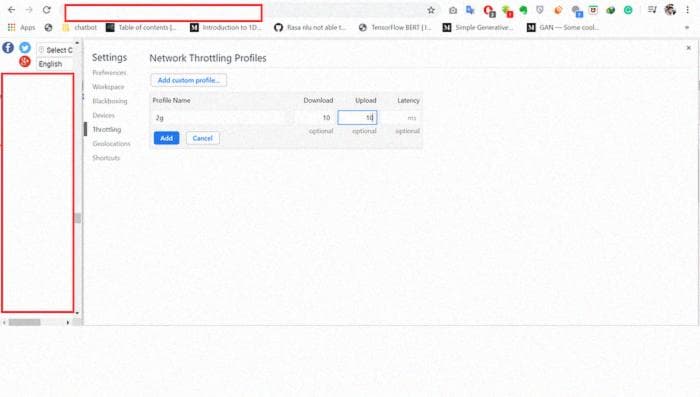Open the TensorFlow BERT bookmark
700x397 pixels.
(x=395, y=28)
